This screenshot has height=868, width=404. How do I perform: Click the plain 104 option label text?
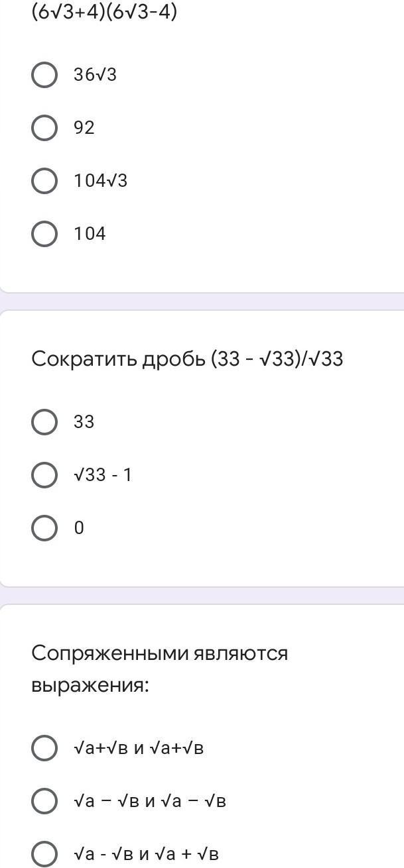point(90,234)
